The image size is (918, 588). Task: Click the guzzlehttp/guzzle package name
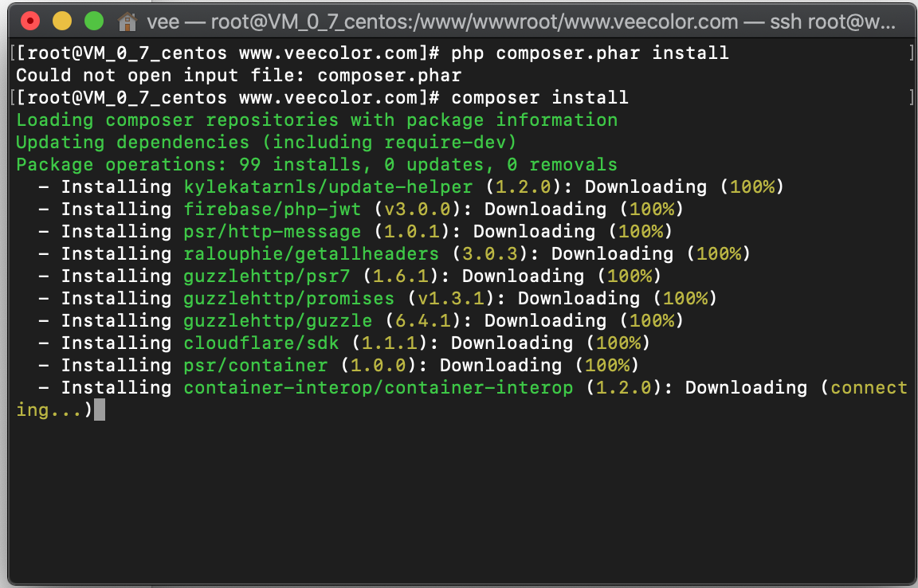[x=277, y=320]
